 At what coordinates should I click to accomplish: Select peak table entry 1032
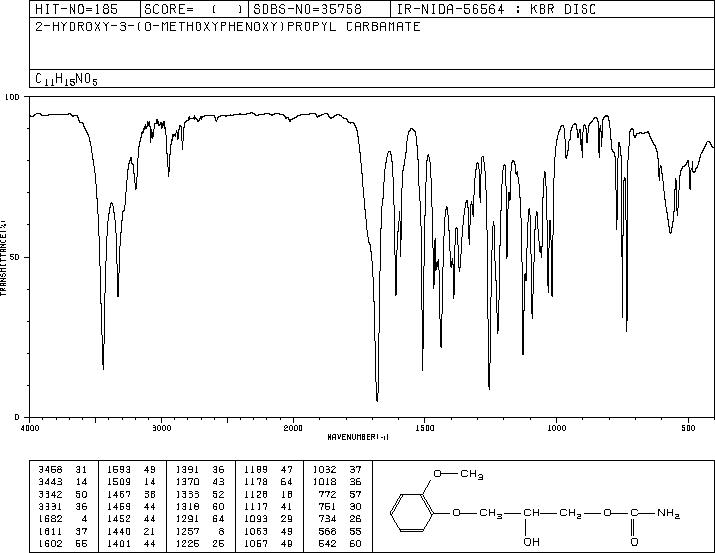click(x=337, y=470)
